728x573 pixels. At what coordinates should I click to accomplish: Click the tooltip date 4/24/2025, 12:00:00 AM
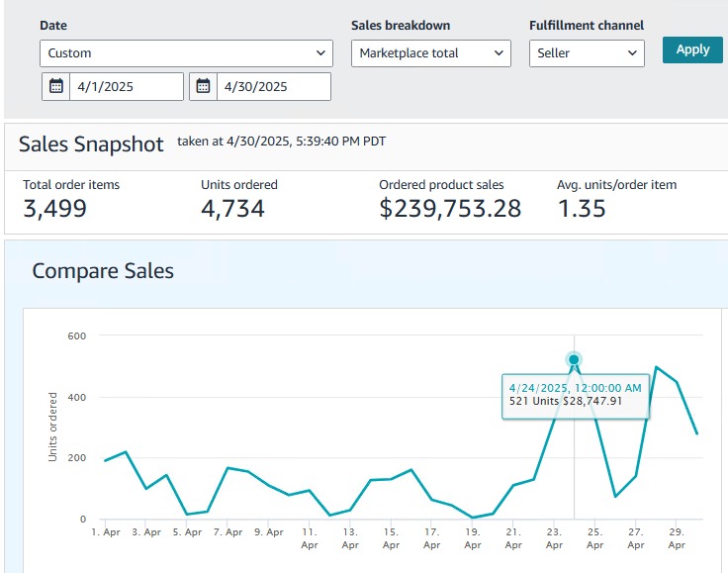[x=575, y=388]
